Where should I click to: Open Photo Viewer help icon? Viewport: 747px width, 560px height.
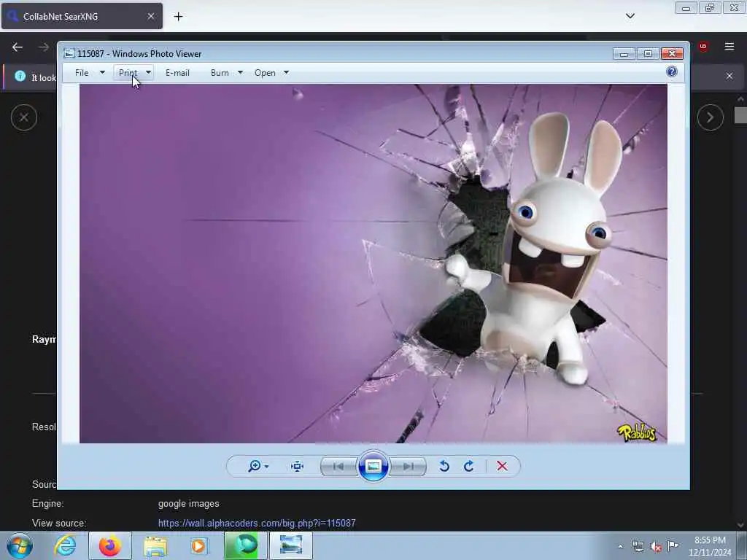[672, 72]
